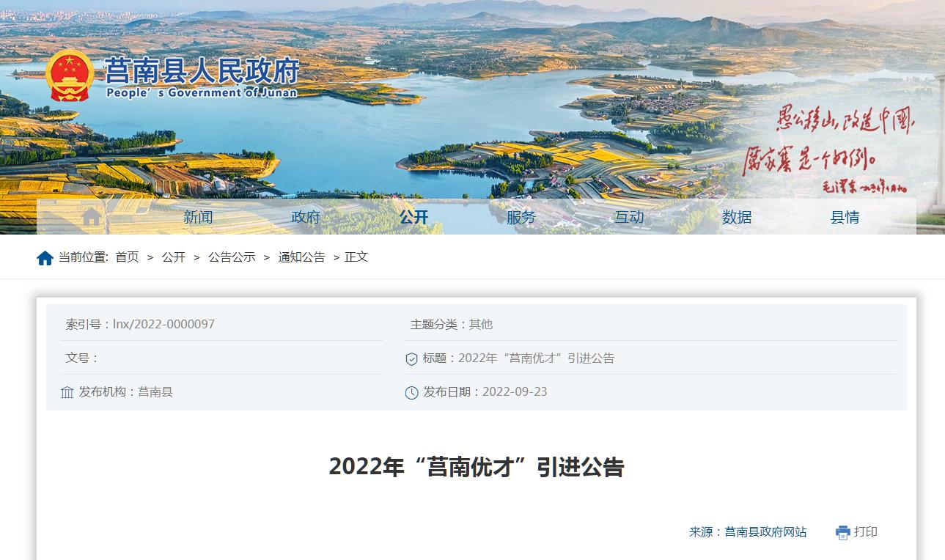Switch to the 数据 navigation tab

[x=737, y=217]
